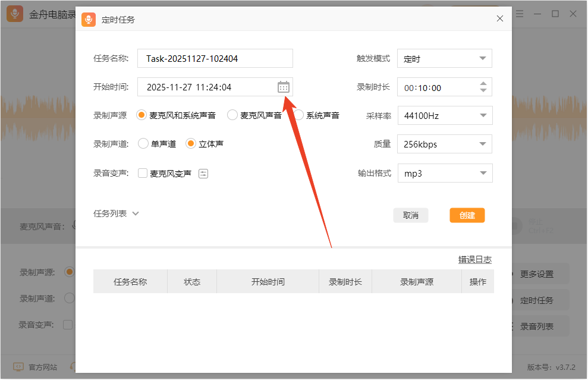Open the start time calendar picker
Viewport: 588px width, 380px height.
[x=284, y=87]
